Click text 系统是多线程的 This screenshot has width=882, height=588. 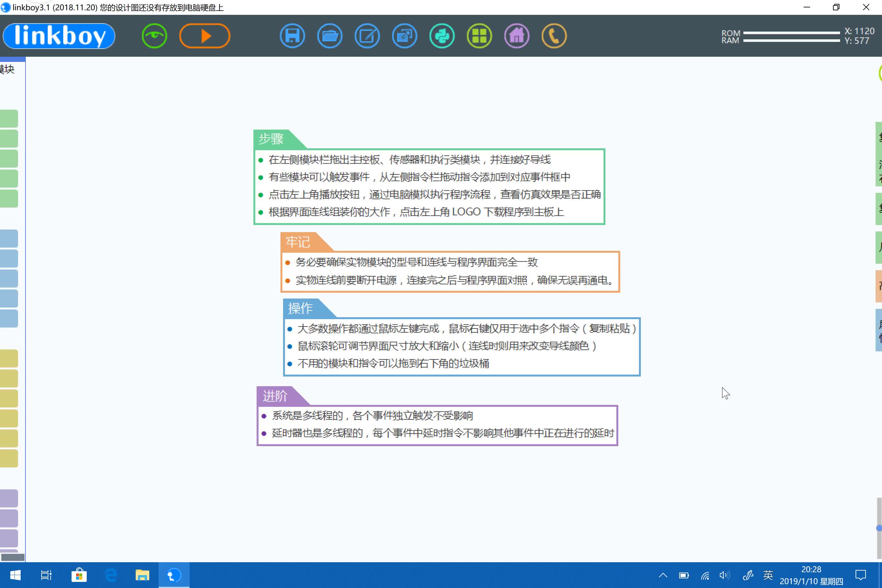308,416
